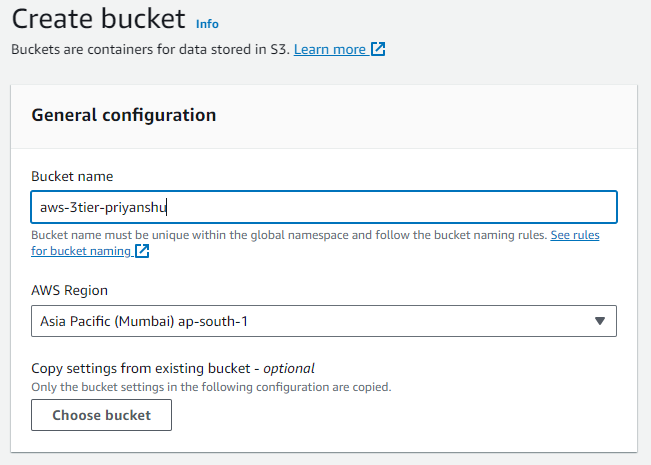The image size is (651, 465).
Task: Open the Info link beside Create bucket
Action: tap(207, 24)
